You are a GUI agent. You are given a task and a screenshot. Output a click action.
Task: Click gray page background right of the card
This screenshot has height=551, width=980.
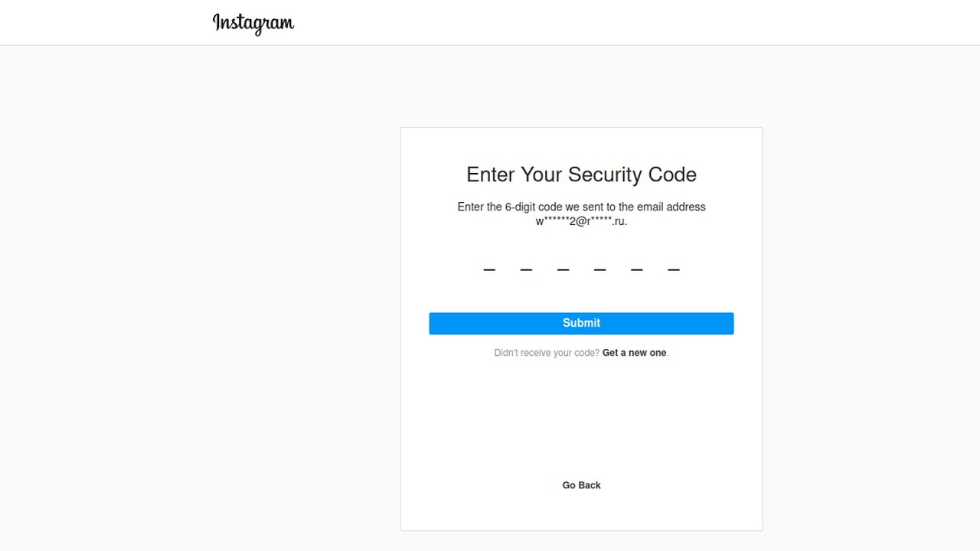(873, 306)
